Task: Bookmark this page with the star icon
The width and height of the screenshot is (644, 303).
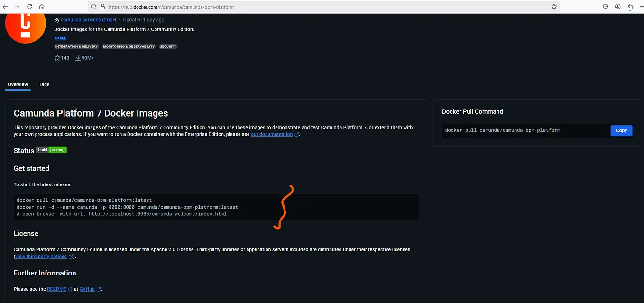Action: pos(554,7)
